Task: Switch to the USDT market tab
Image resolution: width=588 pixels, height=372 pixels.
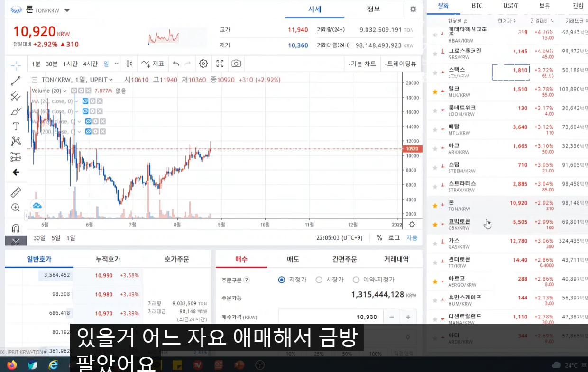Action: 510,6
